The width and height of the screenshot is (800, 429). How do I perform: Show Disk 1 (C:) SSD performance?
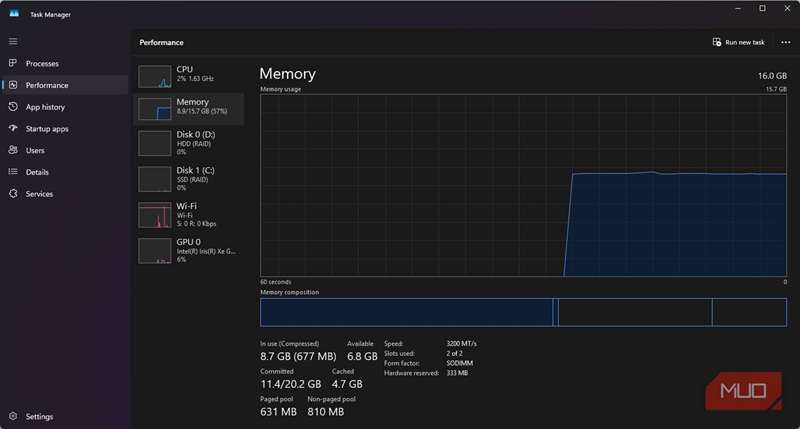(x=188, y=178)
